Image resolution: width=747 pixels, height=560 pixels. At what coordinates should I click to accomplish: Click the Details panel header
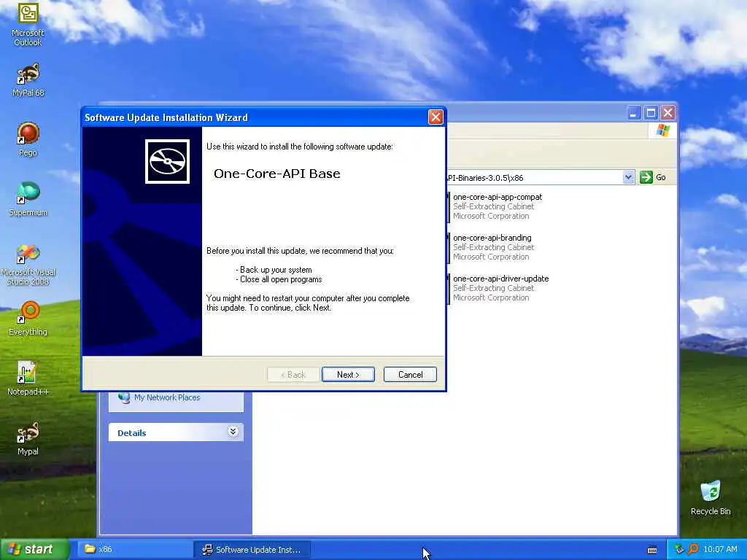[176, 432]
